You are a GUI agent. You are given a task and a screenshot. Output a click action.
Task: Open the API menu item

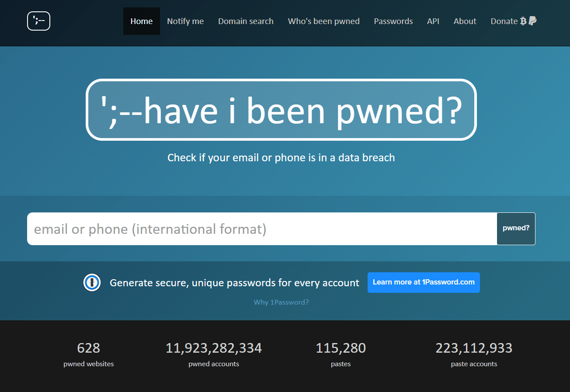tap(433, 21)
